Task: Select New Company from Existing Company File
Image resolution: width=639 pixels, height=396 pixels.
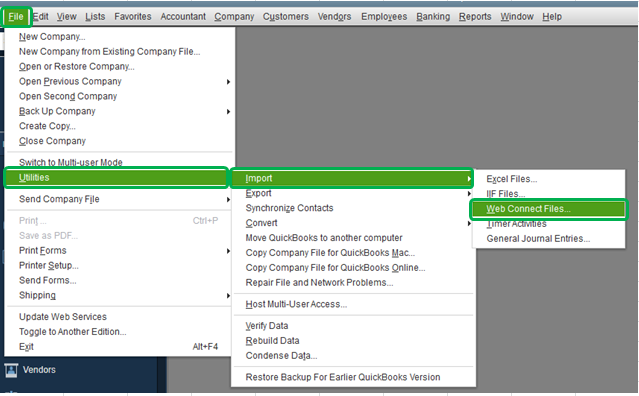Action: pos(119,52)
